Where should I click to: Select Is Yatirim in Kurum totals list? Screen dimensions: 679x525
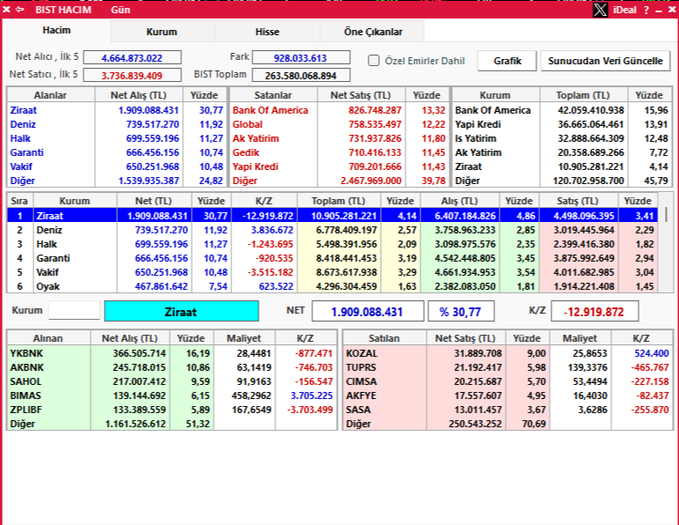tap(475, 139)
